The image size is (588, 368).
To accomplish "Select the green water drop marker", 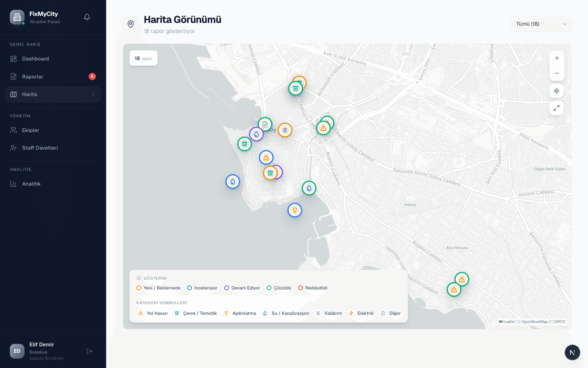I will click(x=309, y=188).
